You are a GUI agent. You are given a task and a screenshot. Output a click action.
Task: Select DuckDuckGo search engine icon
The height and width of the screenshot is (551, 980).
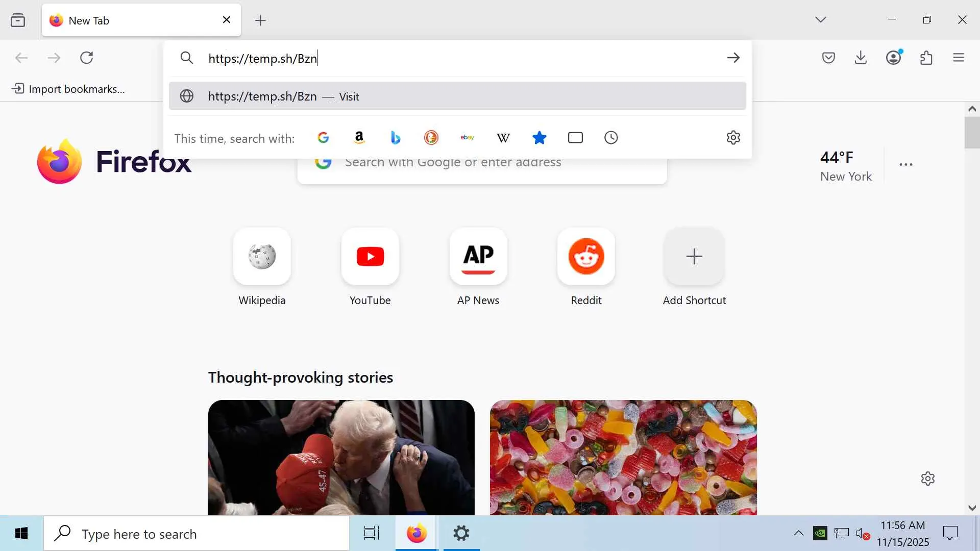click(x=431, y=138)
